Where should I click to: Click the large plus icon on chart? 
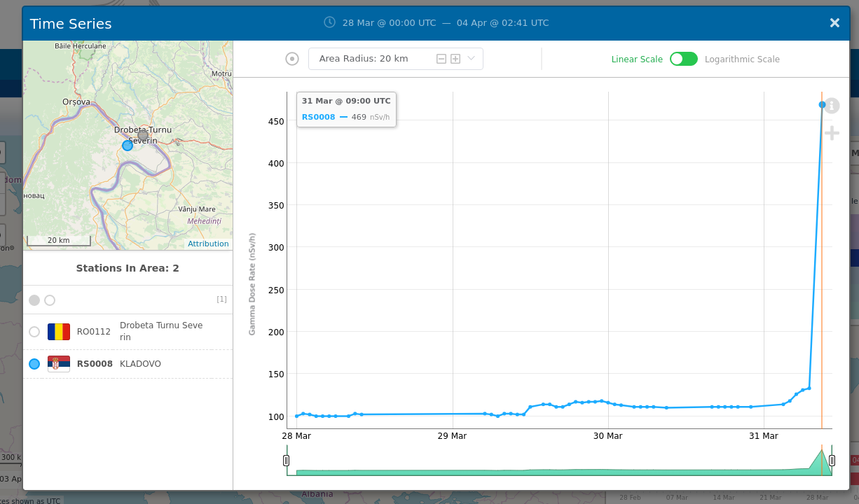(x=832, y=133)
